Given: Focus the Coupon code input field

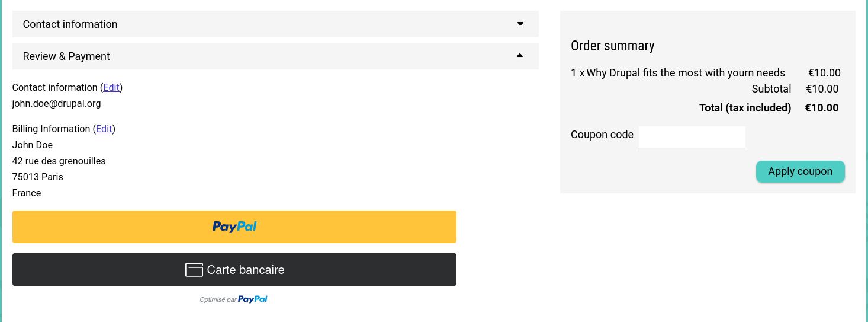Looking at the screenshot, I should click(692, 137).
